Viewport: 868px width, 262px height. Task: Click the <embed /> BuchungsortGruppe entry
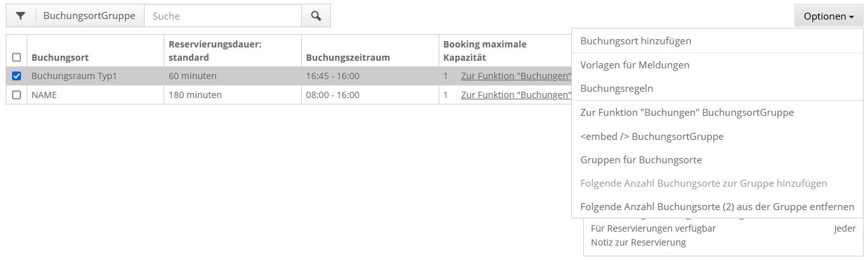click(652, 137)
